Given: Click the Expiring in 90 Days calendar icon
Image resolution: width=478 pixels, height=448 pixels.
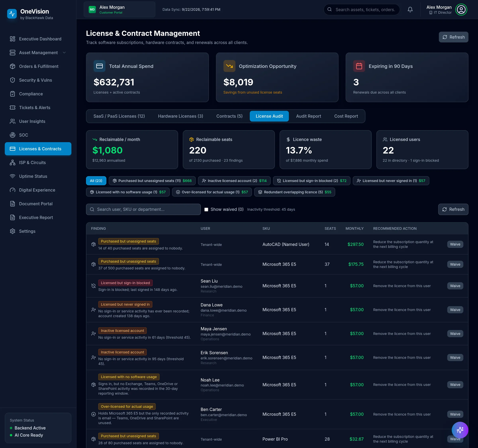Looking at the screenshot, I should pyautogui.click(x=359, y=66).
